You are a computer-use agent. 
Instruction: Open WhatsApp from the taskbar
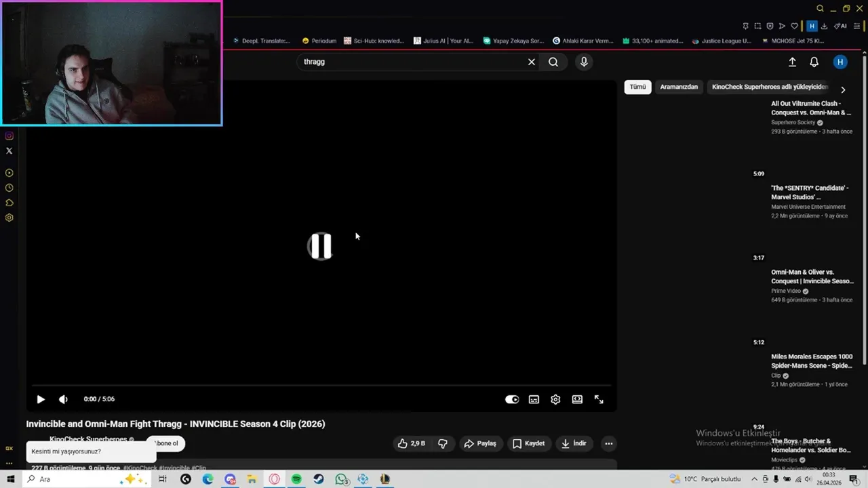341,479
